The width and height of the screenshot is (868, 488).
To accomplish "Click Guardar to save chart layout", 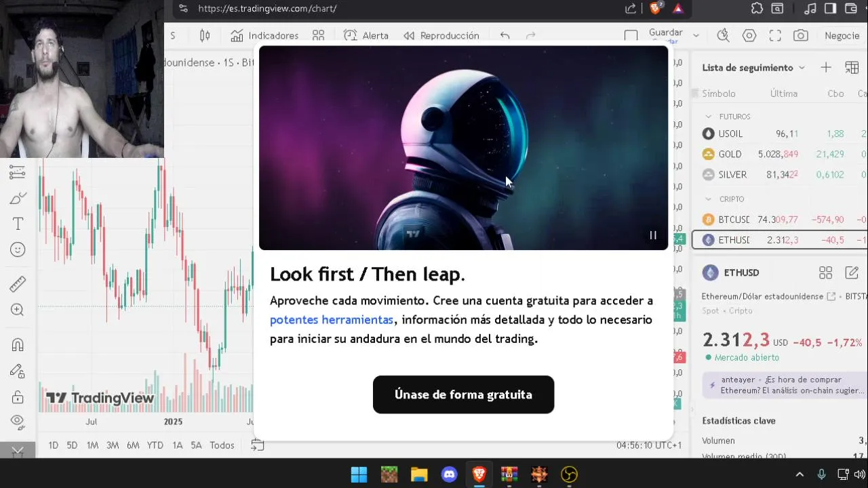I will (x=666, y=34).
